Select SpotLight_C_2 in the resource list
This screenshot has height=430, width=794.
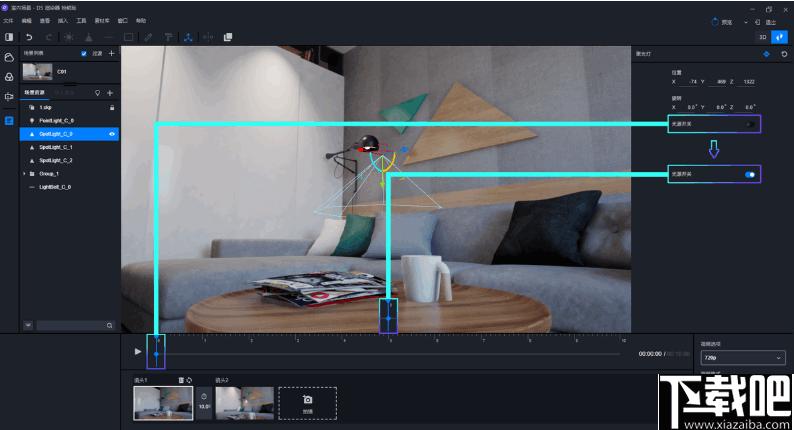pyautogui.click(x=69, y=161)
